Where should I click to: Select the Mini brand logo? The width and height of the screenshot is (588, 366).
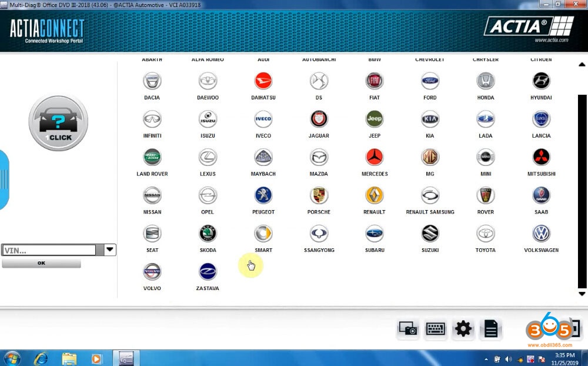tap(485, 157)
